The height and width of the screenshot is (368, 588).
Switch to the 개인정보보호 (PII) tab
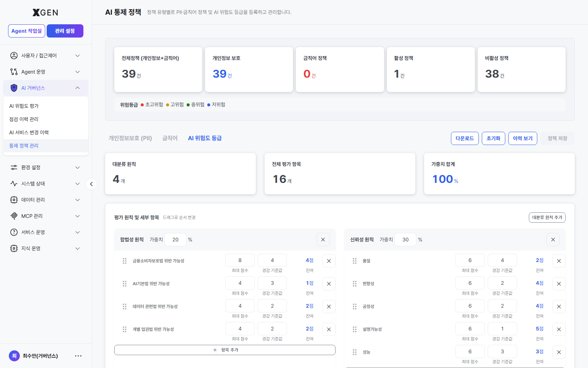pyautogui.click(x=130, y=138)
